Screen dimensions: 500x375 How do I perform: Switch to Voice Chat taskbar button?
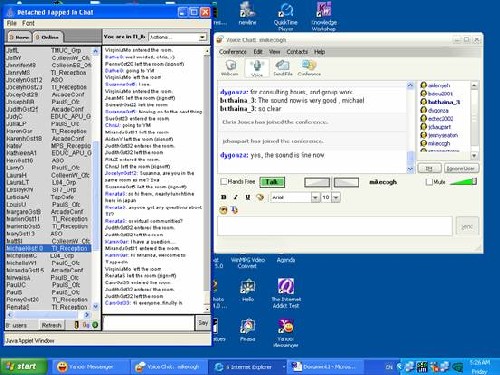(169, 367)
